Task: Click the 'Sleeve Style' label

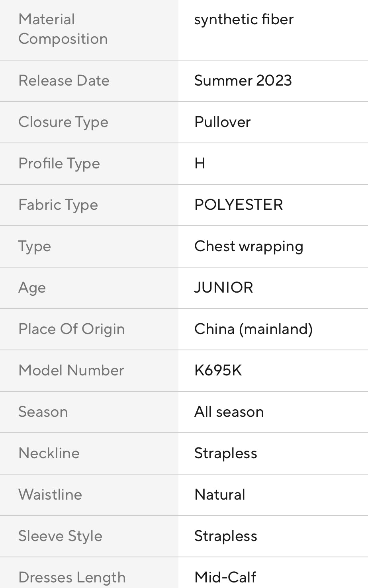Action: coord(60,536)
